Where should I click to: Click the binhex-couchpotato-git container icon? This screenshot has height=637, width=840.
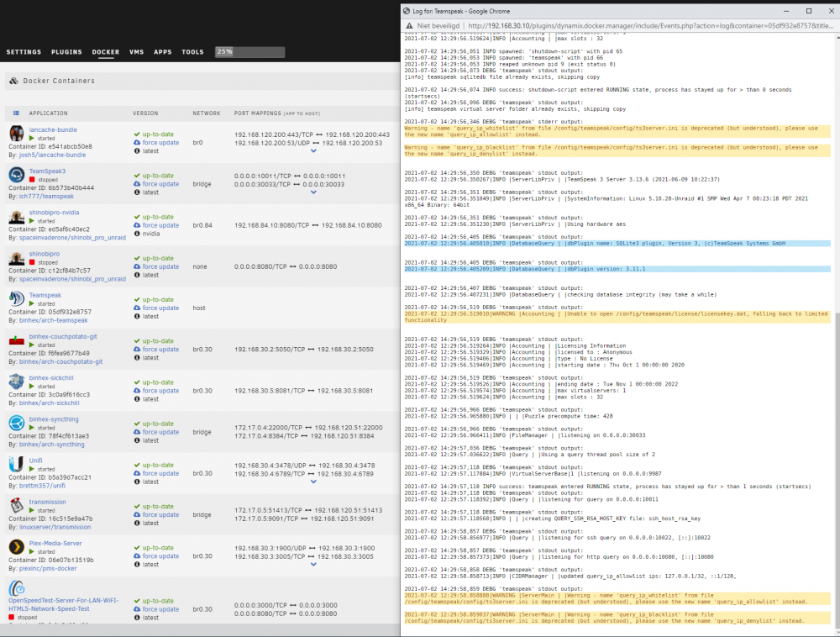[17, 340]
